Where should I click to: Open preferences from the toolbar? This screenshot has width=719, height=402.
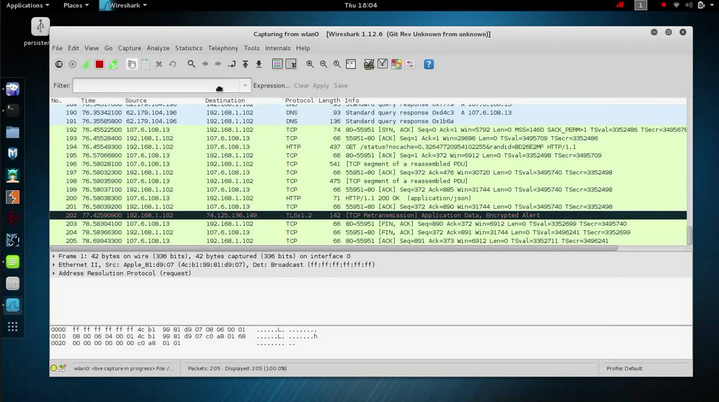[410, 64]
